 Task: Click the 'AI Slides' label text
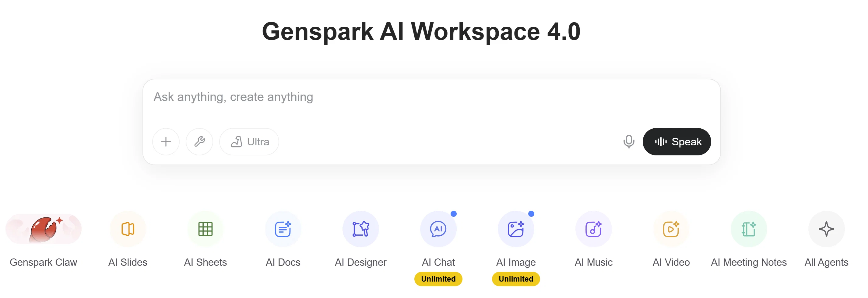[128, 262]
